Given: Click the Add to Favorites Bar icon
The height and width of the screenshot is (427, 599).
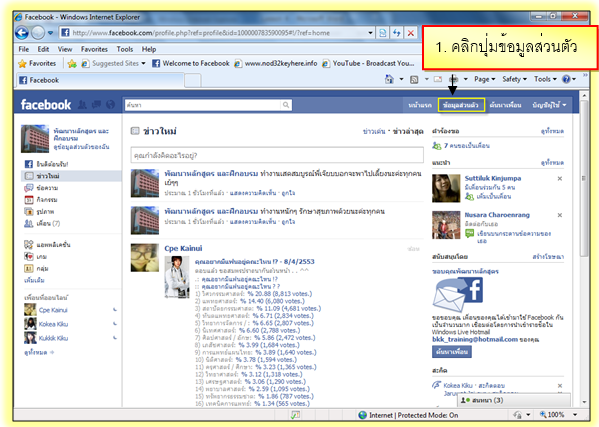Looking at the screenshot, I should tap(72, 64).
